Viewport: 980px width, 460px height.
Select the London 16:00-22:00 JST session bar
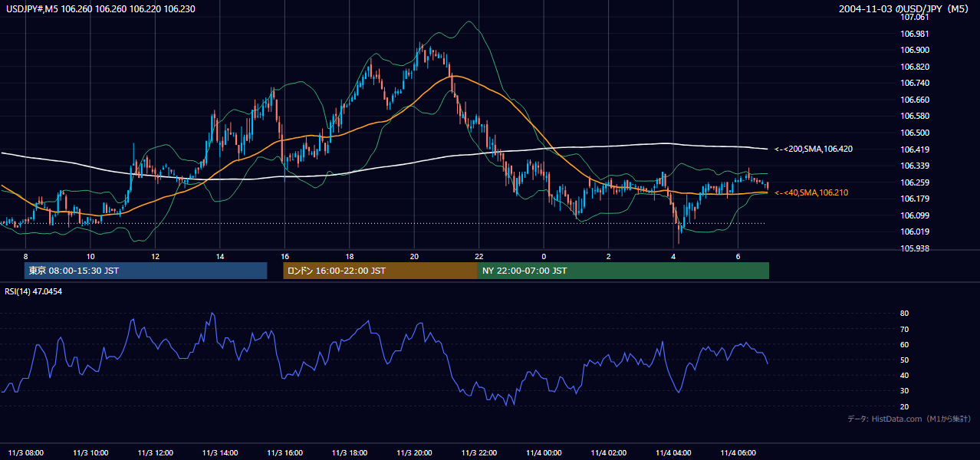point(380,271)
